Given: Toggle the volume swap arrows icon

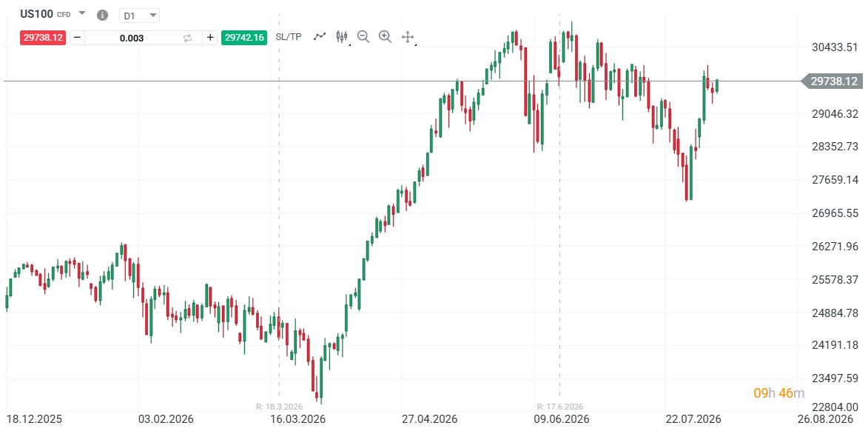Looking at the screenshot, I should [x=188, y=38].
